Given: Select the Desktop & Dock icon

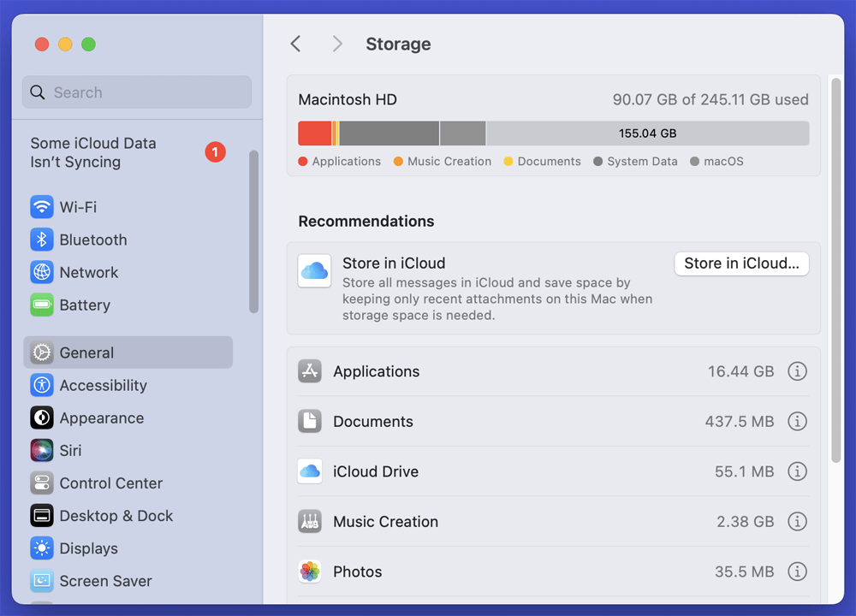Looking at the screenshot, I should pos(41,516).
